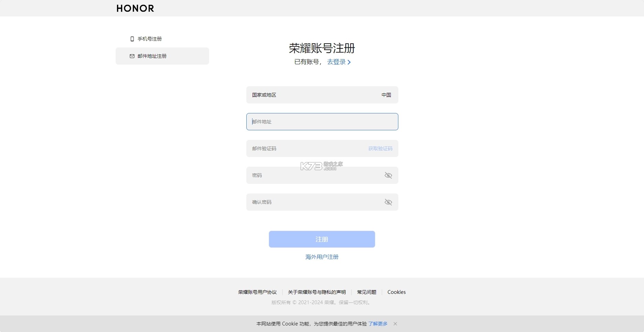Open the 常见问题 FAQ link

367,292
